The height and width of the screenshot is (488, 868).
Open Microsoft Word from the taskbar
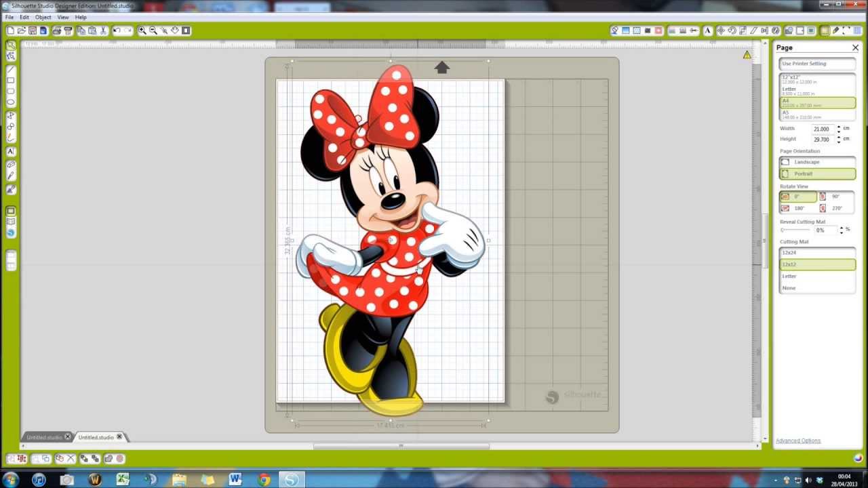[x=235, y=480]
